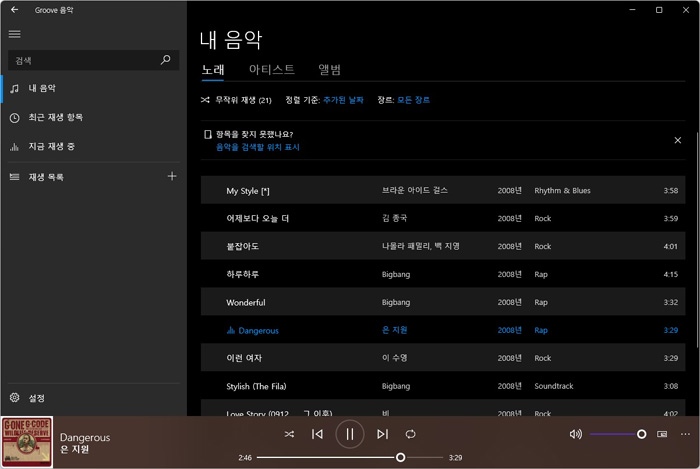Create a new playlist with plus icon
700x469 pixels.
click(172, 177)
